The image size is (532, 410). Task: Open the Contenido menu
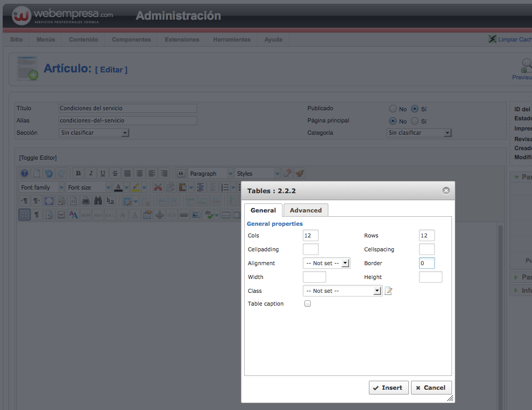coord(84,39)
